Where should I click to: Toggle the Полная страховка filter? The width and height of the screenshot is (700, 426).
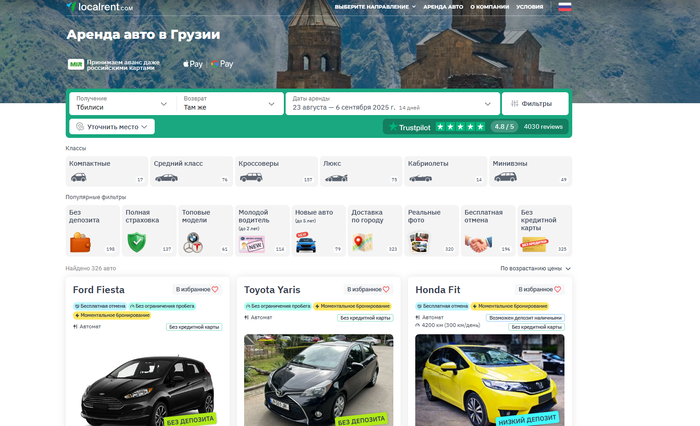(149, 230)
